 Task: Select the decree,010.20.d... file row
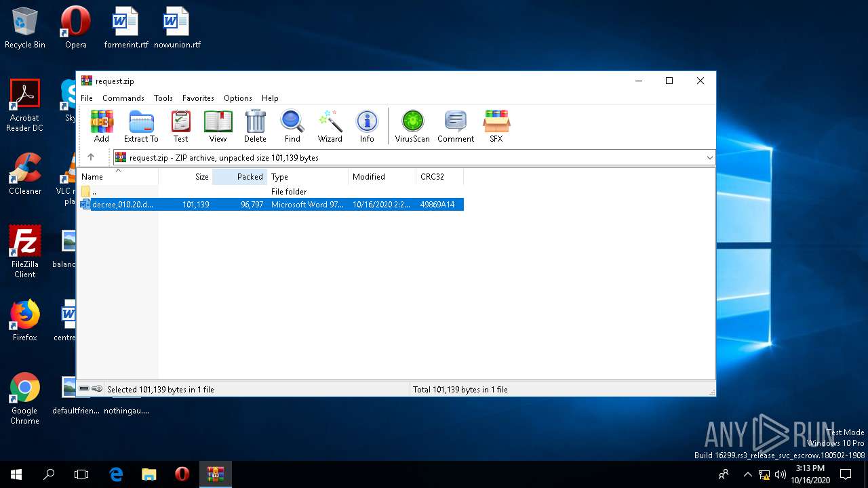271,204
